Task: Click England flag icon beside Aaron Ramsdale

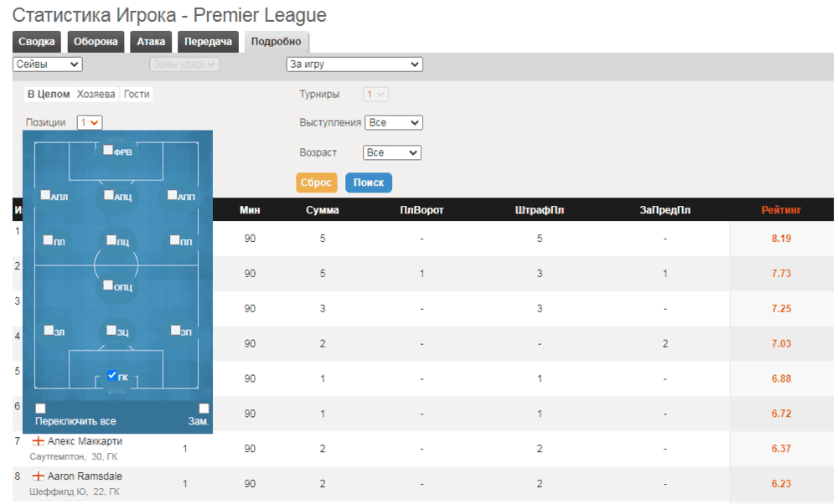Action: tap(38, 476)
